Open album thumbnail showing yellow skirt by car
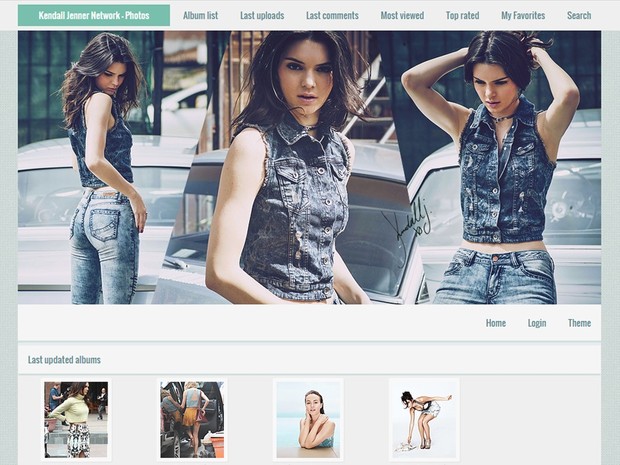Screen dimensions: 620x465 click(x=192, y=420)
